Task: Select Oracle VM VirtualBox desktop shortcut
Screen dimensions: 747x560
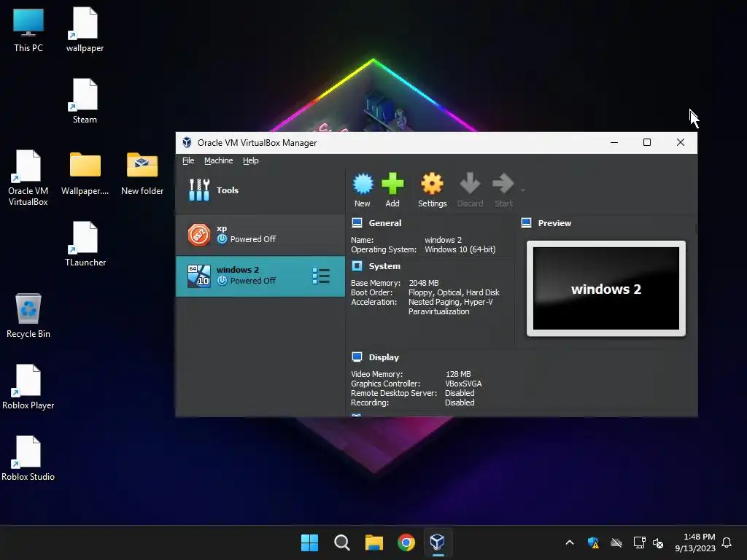Action: click(28, 178)
